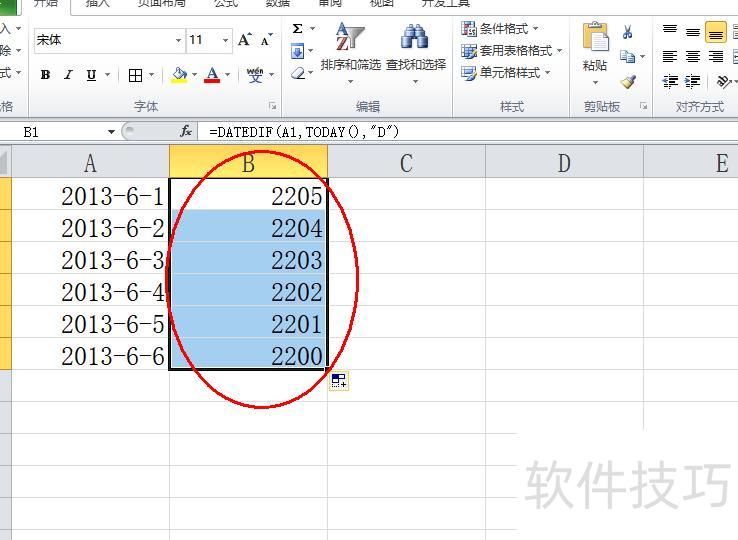Open the 数据 ribbon tab
Image resolution: width=738 pixels, height=540 pixels.
click(x=277, y=4)
